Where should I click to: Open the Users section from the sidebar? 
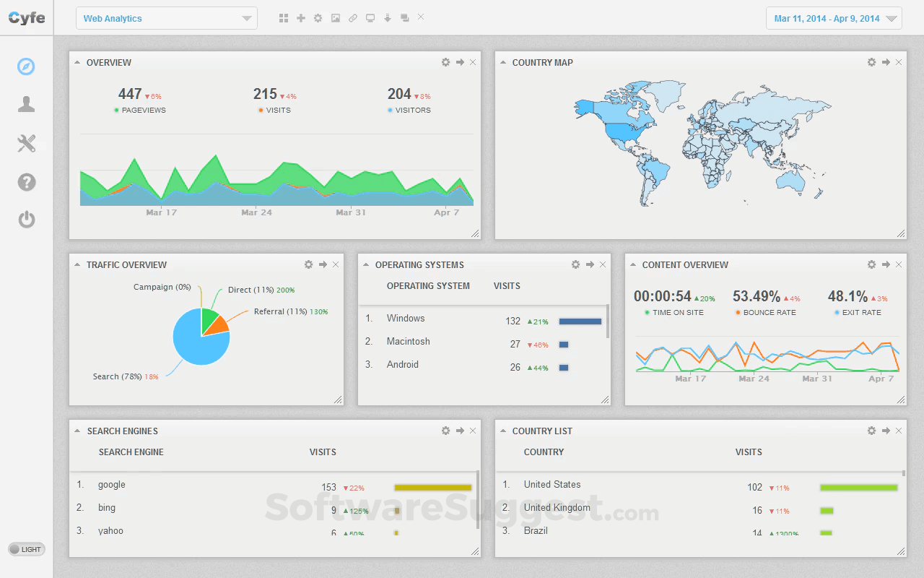click(27, 104)
